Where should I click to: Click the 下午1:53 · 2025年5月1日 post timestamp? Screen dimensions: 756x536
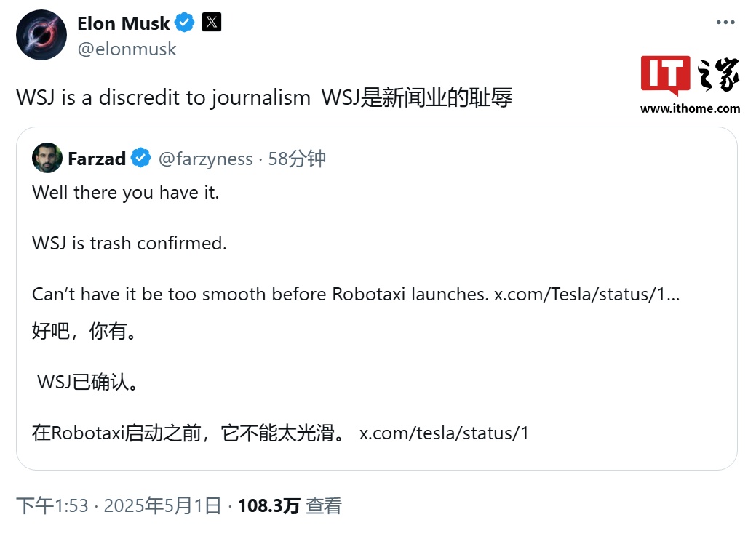119,505
